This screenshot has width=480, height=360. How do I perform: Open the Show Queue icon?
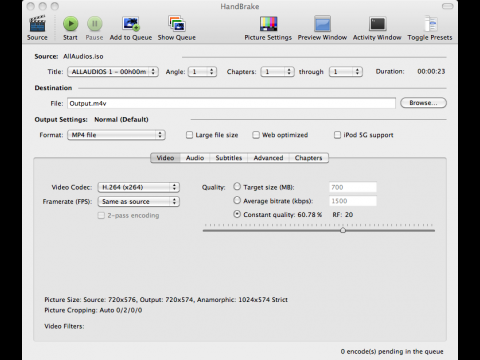[176, 24]
